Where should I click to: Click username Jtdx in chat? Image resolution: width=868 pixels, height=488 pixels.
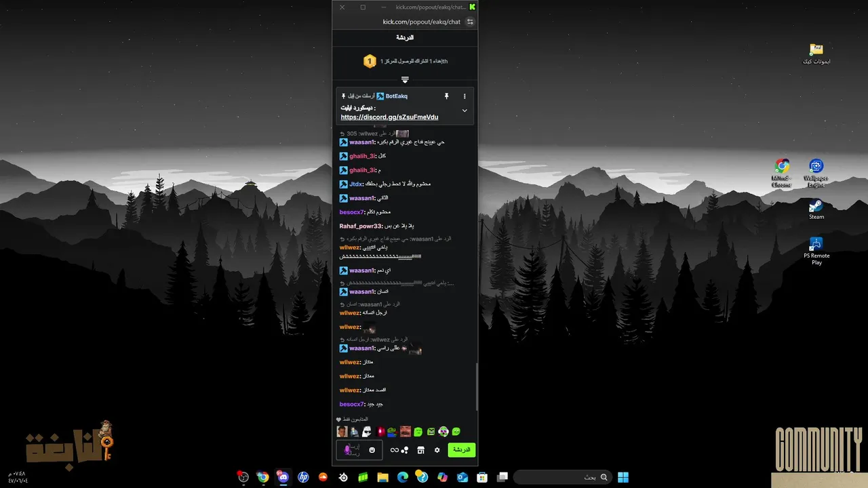[357, 184]
